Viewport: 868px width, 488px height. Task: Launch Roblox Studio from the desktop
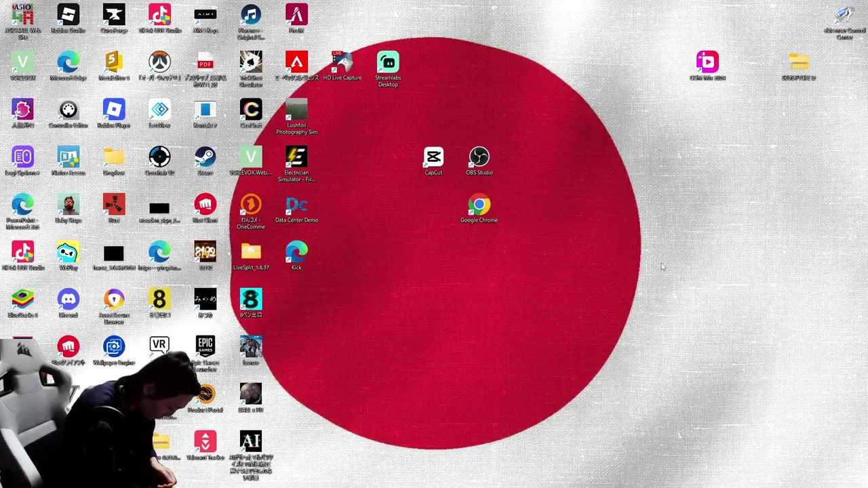68,15
